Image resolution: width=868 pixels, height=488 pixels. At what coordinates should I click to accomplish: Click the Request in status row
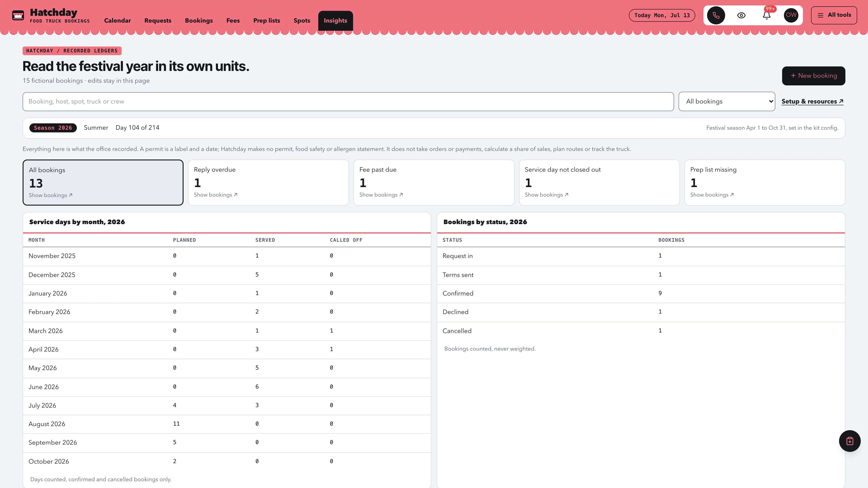click(x=641, y=256)
